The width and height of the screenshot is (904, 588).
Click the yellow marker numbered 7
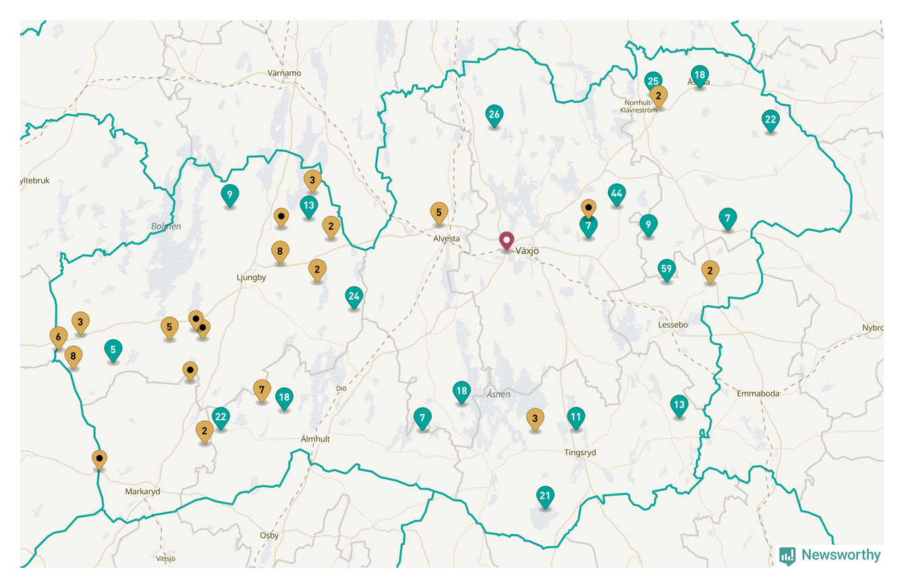[x=262, y=390]
